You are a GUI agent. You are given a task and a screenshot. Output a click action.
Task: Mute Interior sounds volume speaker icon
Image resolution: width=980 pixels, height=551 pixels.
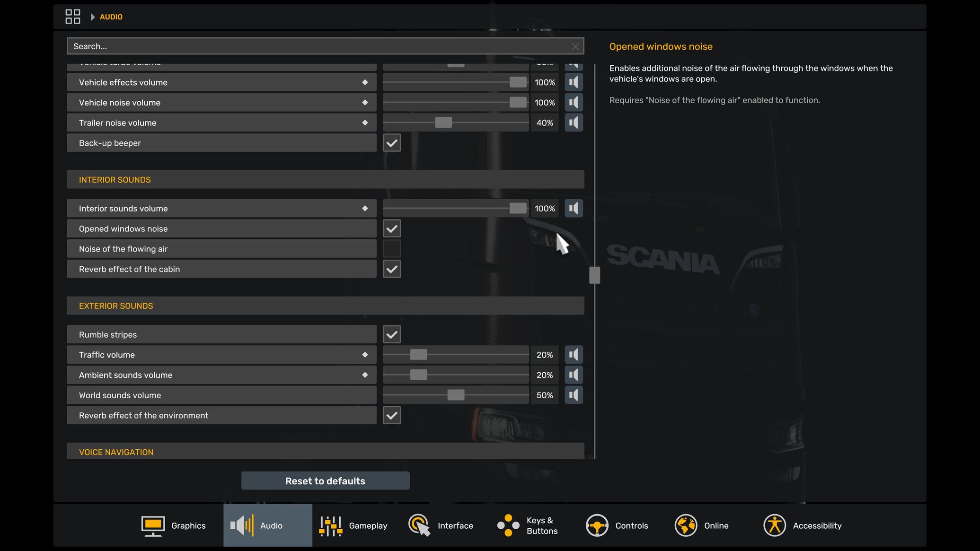pyautogui.click(x=574, y=209)
